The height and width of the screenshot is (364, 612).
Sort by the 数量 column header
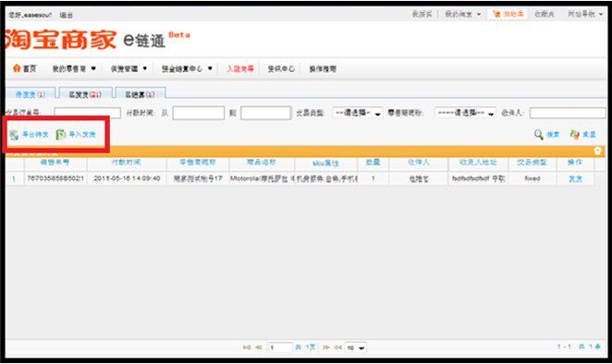click(373, 162)
